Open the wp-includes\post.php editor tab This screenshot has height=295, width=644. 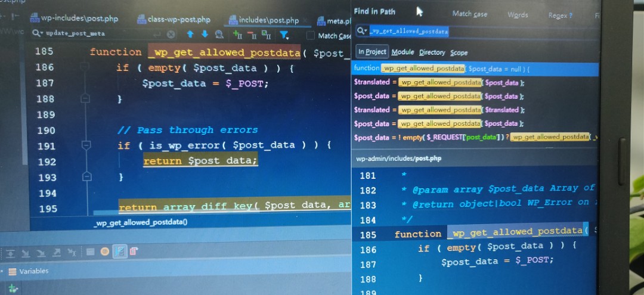[x=74, y=18]
